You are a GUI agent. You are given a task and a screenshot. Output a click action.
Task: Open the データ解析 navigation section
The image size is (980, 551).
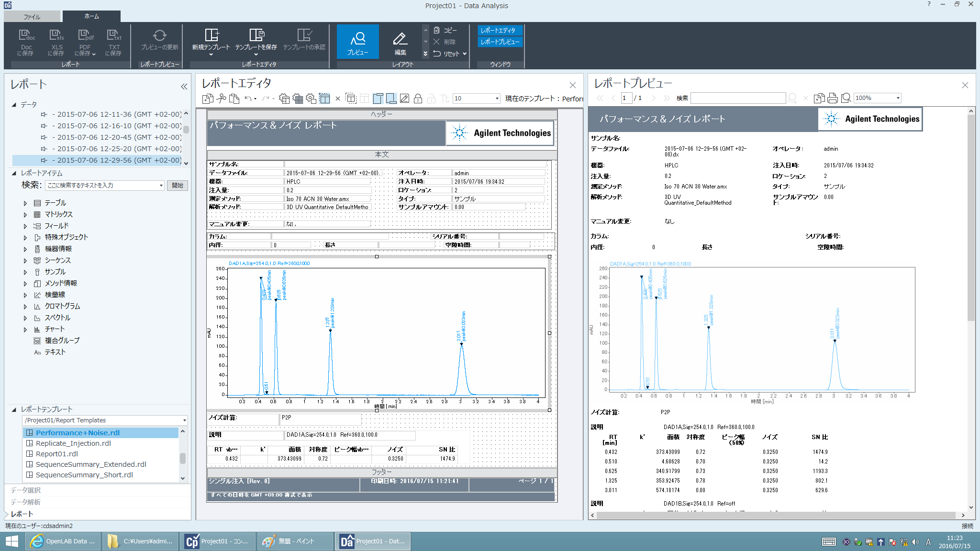[x=26, y=502]
